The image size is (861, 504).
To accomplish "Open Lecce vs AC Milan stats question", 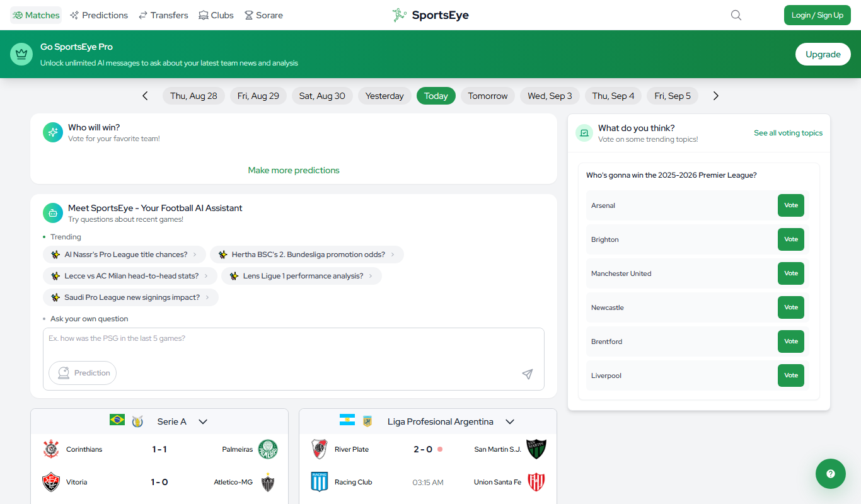I will (x=130, y=276).
